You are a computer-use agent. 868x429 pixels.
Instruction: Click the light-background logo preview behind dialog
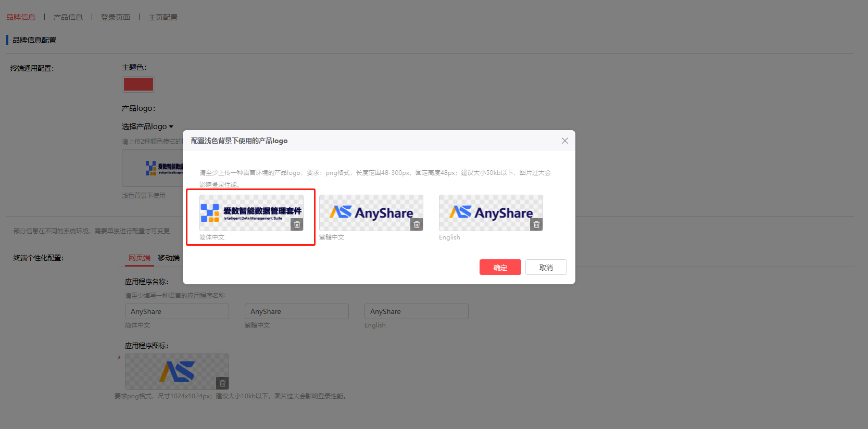(x=153, y=168)
